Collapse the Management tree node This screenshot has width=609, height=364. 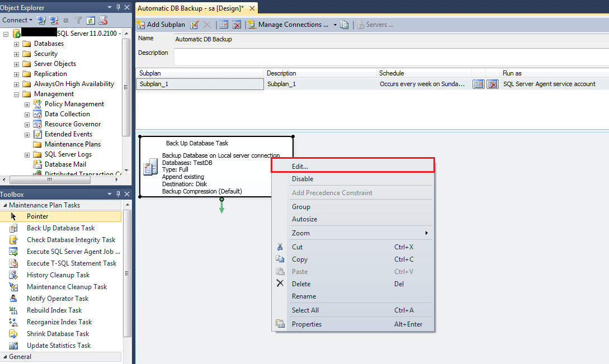coord(16,94)
